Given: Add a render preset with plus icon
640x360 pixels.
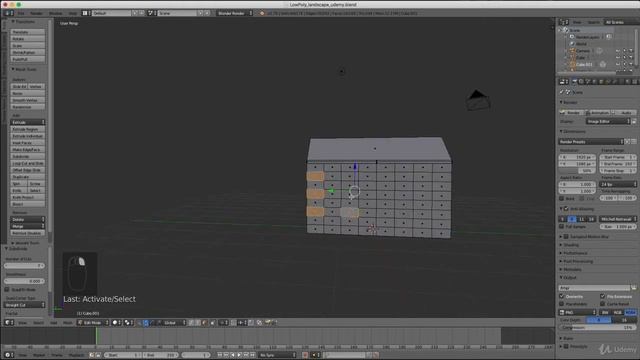Looking at the screenshot, I should (x=628, y=142).
